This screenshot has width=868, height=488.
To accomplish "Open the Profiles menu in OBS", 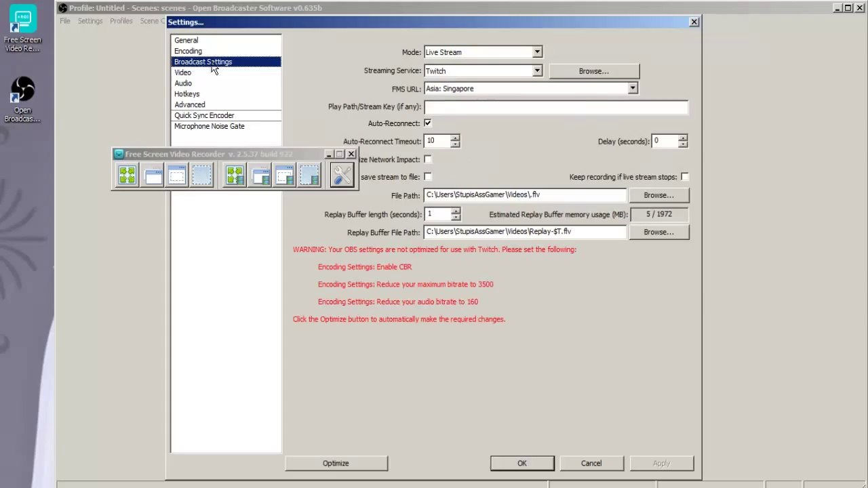I will click(121, 21).
